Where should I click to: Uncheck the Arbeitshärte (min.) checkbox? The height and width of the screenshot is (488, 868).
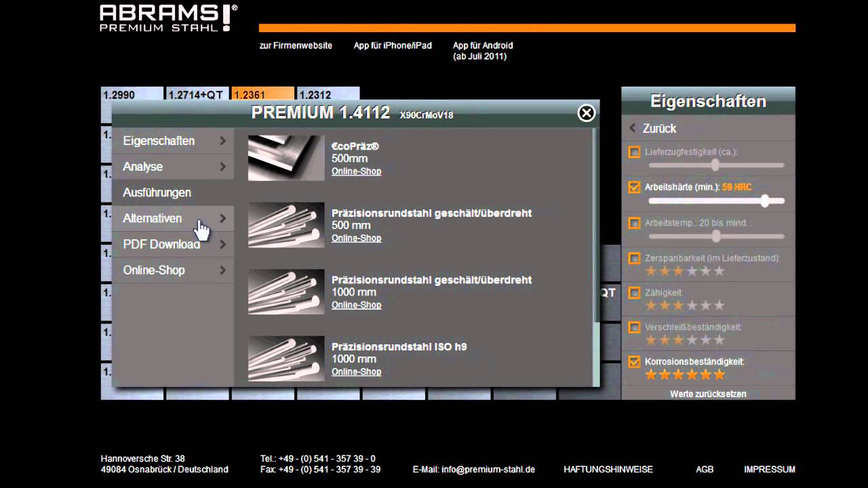click(x=634, y=187)
